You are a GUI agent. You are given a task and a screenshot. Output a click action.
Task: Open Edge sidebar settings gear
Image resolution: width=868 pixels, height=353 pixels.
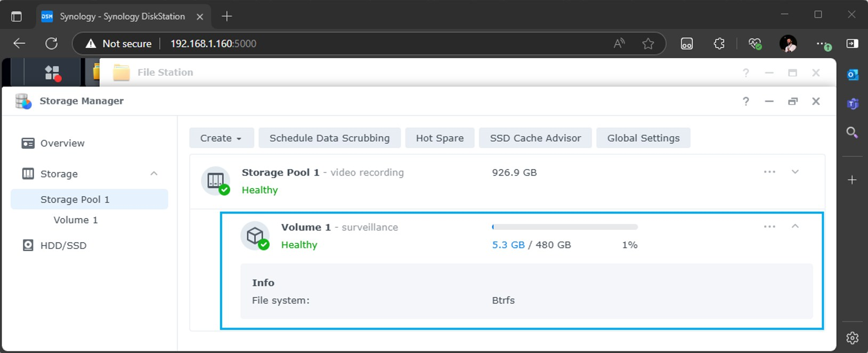pyautogui.click(x=852, y=338)
